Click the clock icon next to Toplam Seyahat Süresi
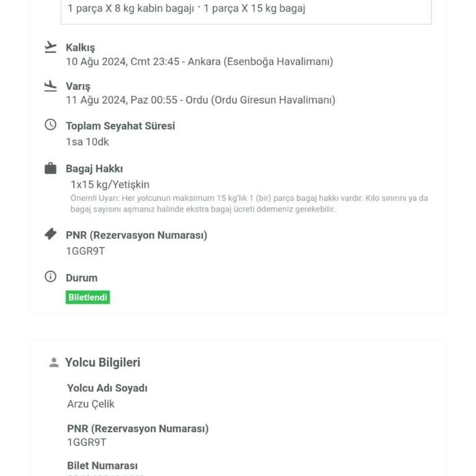476x476 pixels. (x=50, y=125)
